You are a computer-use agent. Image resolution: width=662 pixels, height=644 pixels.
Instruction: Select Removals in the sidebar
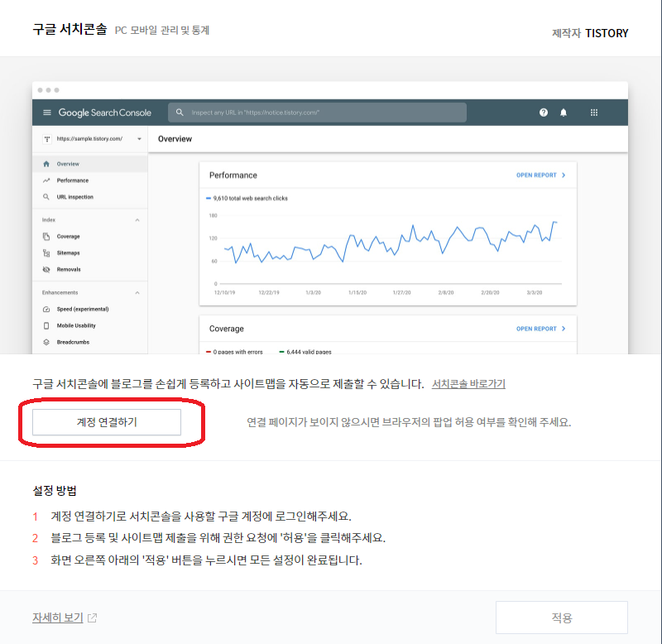point(90,269)
